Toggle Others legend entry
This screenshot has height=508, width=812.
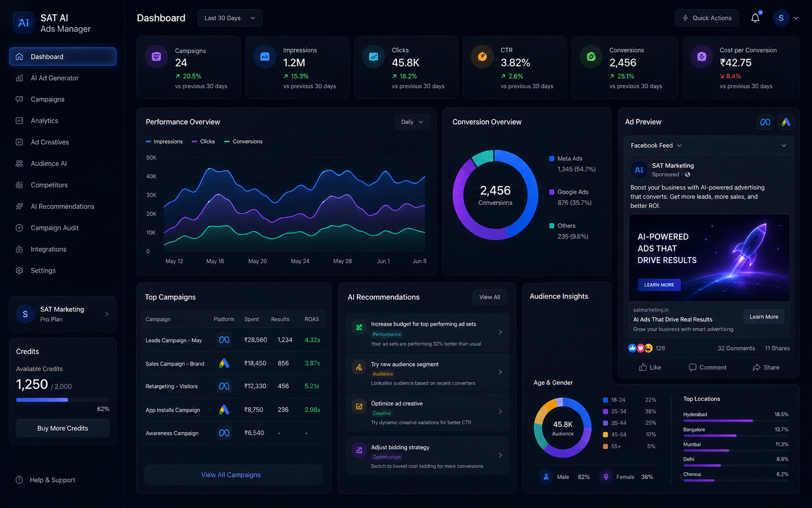coord(569,231)
